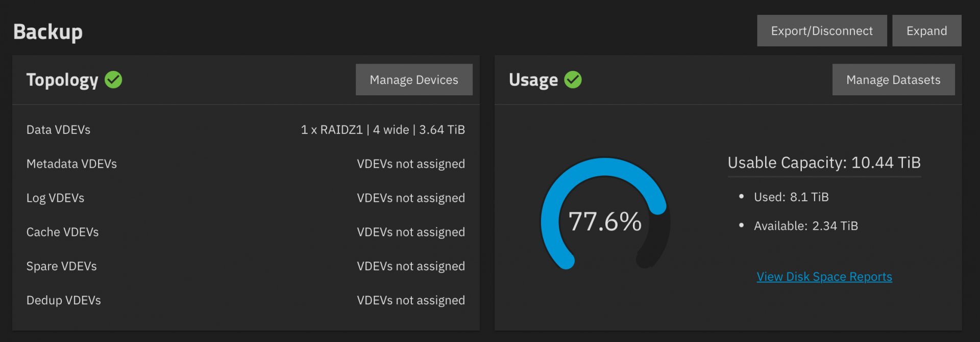Click the Export/Disconnect pool button
Screen dimensions: 980x342
coord(822,31)
